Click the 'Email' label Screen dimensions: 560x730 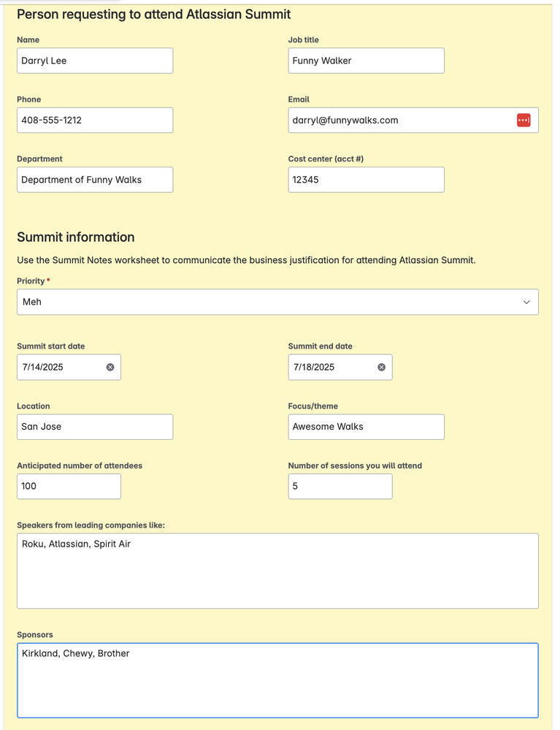pos(299,99)
